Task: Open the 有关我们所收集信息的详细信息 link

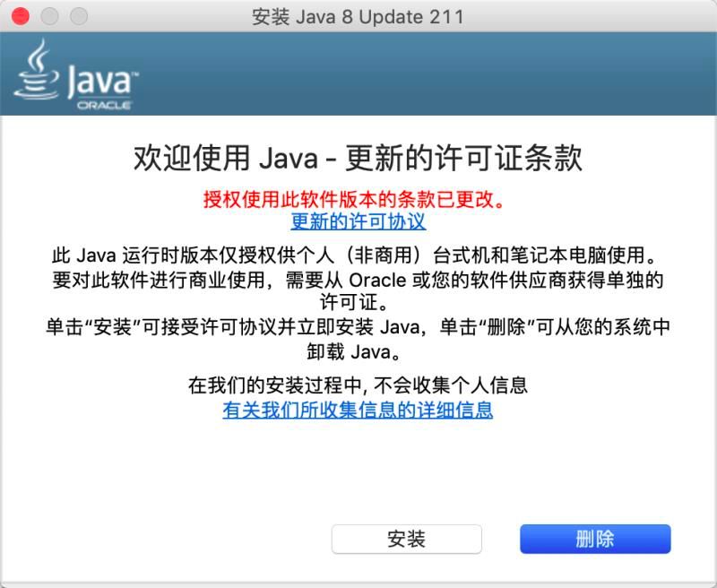Action: click(358, 410)
